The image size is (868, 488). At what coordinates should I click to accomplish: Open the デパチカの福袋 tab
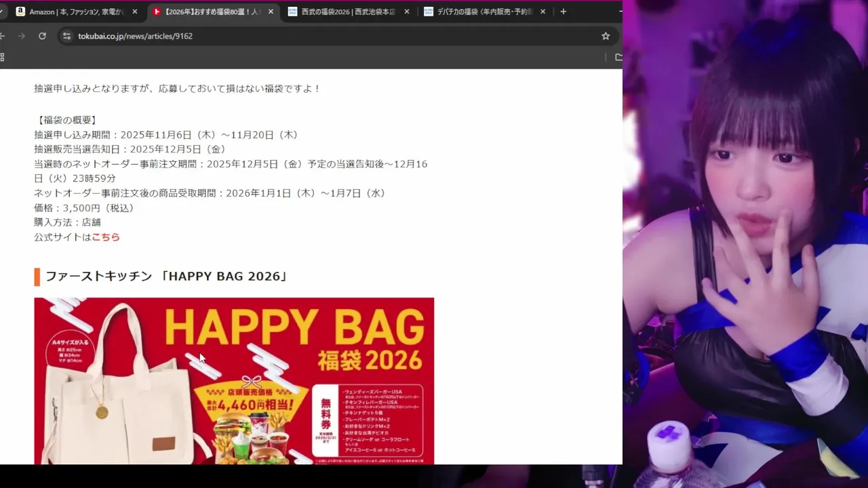[x=484, y=12]
